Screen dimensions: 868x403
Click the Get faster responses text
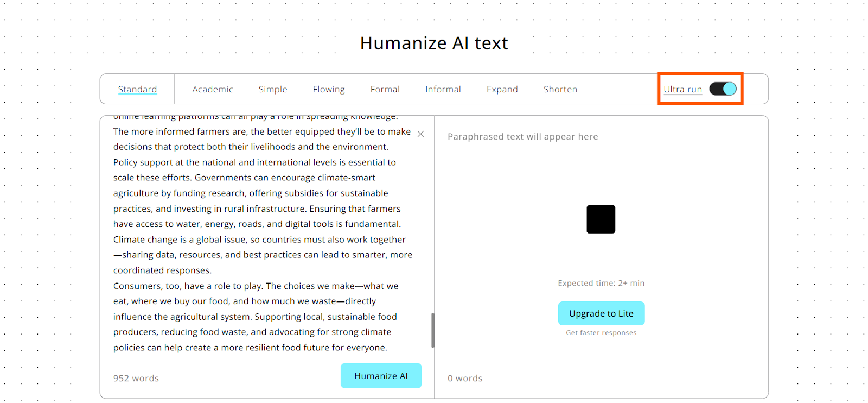click(601, 333)
